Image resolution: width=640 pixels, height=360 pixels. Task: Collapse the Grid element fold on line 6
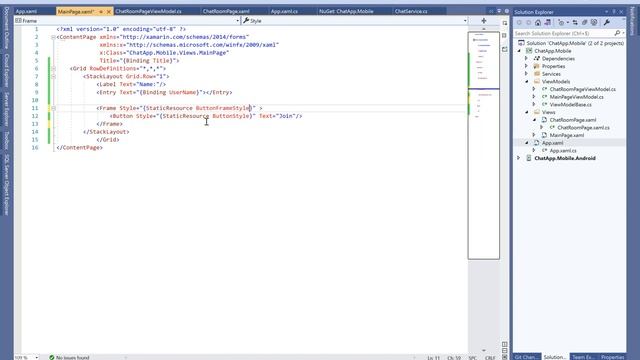(x=53, y=69)
